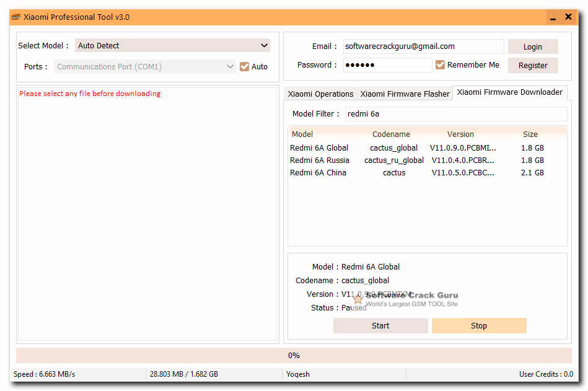The width and height of the screenshot is (588, 391).
Task: Select the Xiaomi Firmware Downloader tab
Action: coord(510,92)
